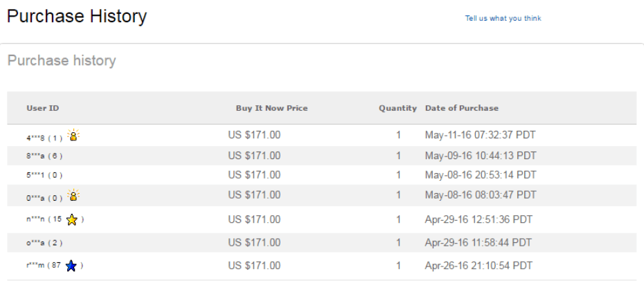The height and width of the screenshot is (281, 644).
Task: Click the May-09-16 10:44:13 PDT date
Action: pyautogui.click(x=481, y=156)
